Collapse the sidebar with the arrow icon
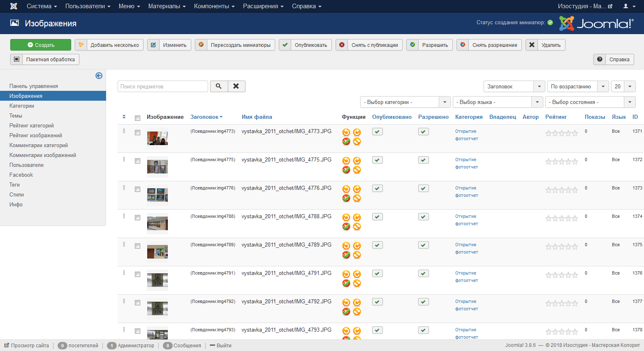 click(x=99, y=76)
